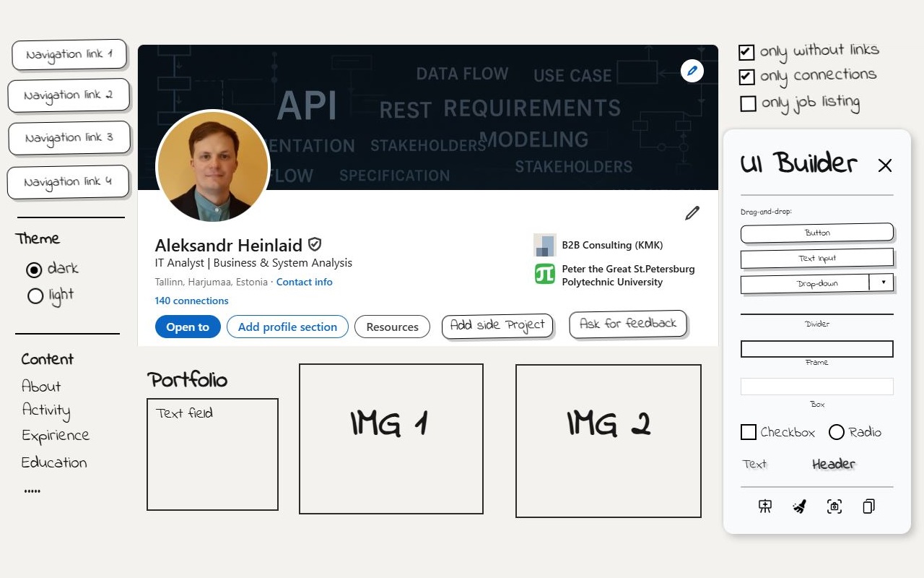
Task: Open the Expirience section in Content sidebar
Action: tap(55, 436)
